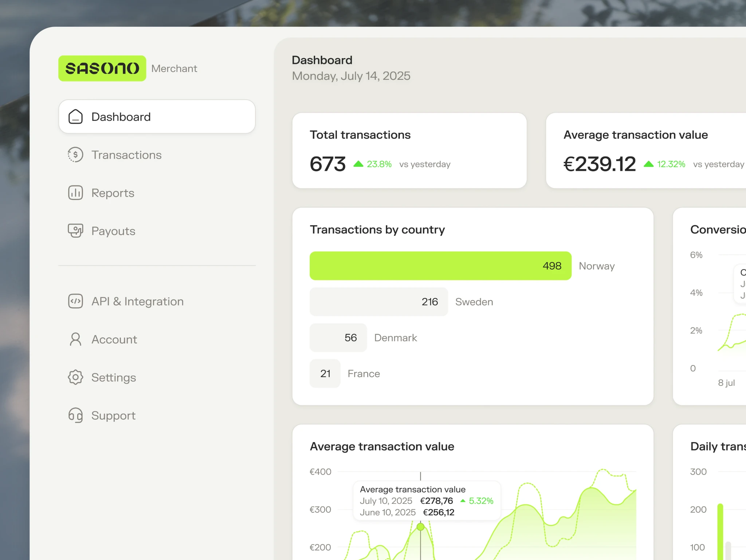This screenshot has width=746, height=560.
Task: Click the €200 axis label
Action: (x=320, y=547)
